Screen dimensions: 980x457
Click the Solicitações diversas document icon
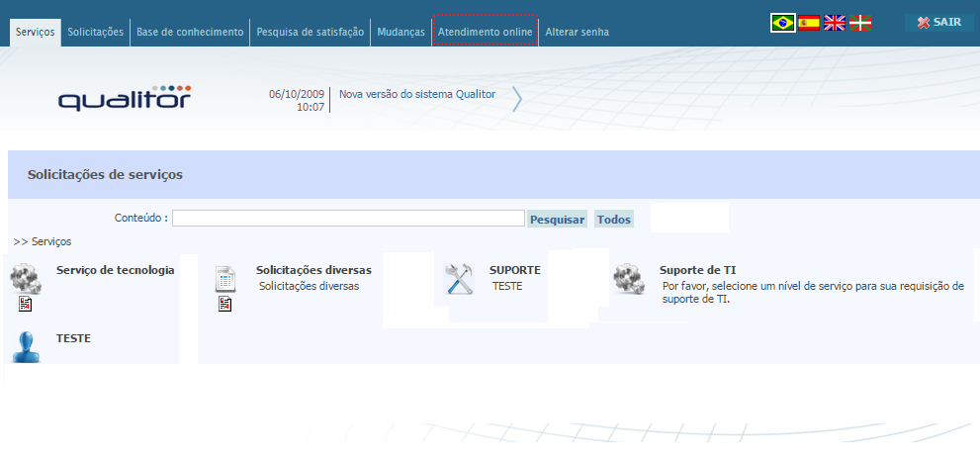225,279
